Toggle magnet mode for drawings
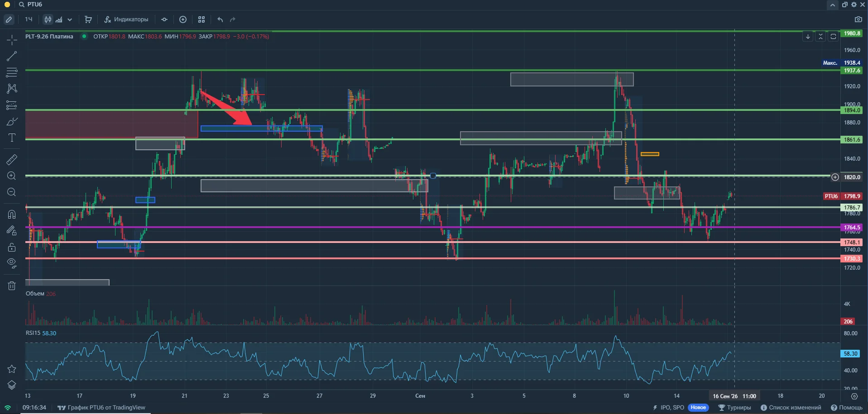This screenshot has width=868, height=414. (x=12, y=214)
